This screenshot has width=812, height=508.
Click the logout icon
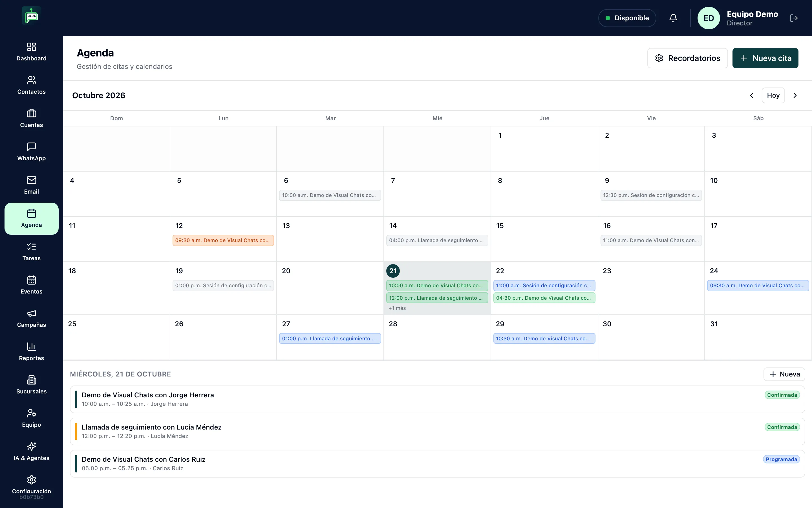point(794,18)
